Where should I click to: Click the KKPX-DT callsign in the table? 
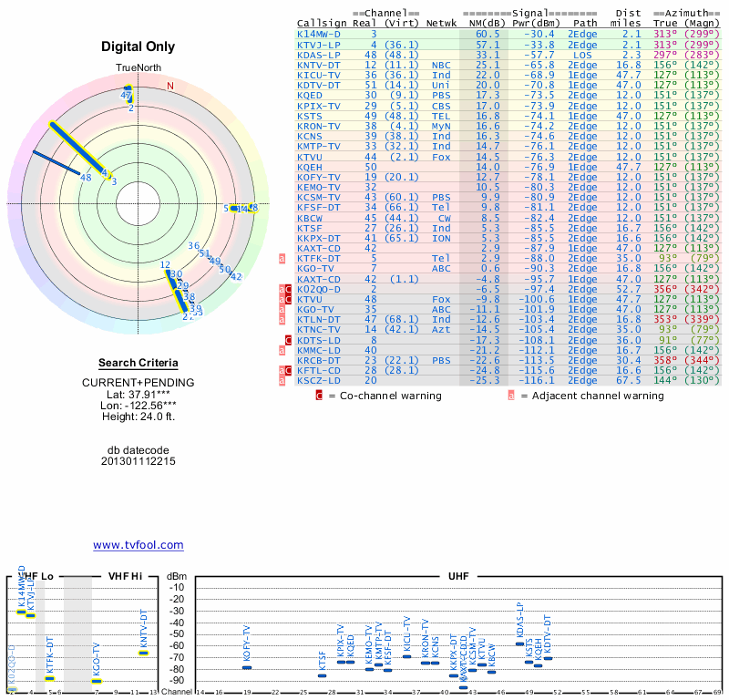(319, 239)
